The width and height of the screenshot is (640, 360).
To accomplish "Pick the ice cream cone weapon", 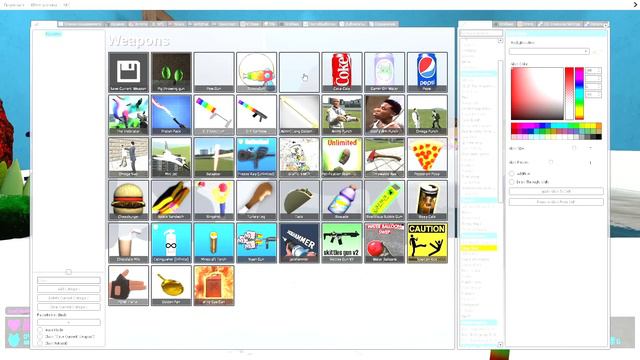I will click(214, 200).
